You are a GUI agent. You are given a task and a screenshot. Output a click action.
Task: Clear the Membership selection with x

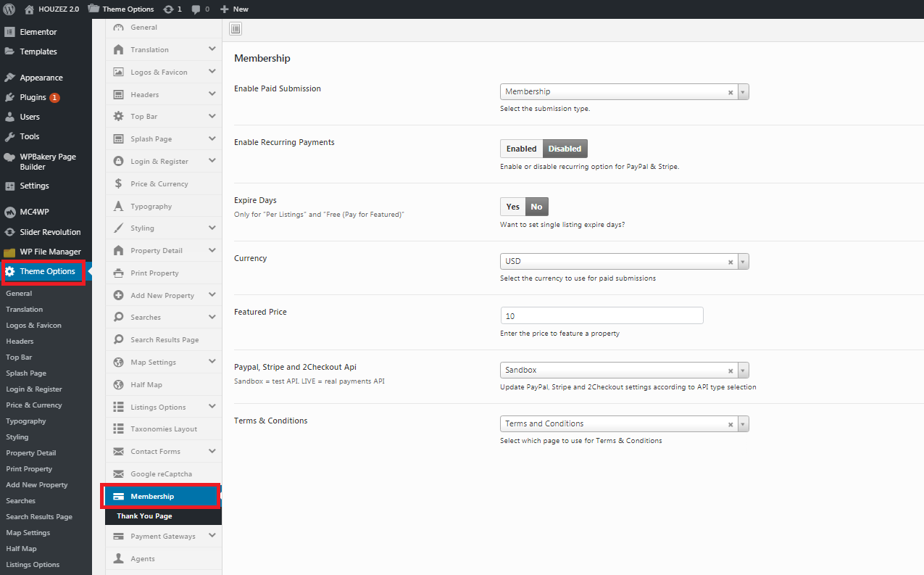731,92
